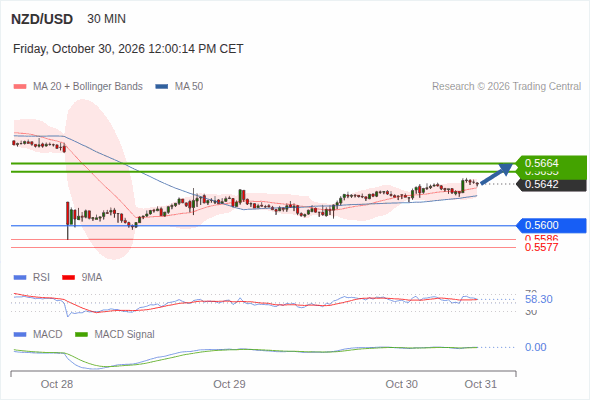
Task: Click the MA 50 legend label
Action: pos(189,87)
